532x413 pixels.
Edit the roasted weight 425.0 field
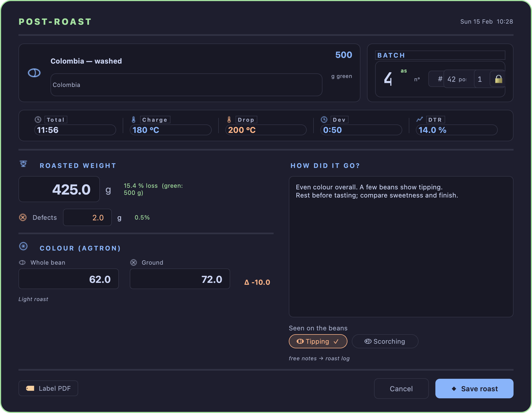point(59,189)
